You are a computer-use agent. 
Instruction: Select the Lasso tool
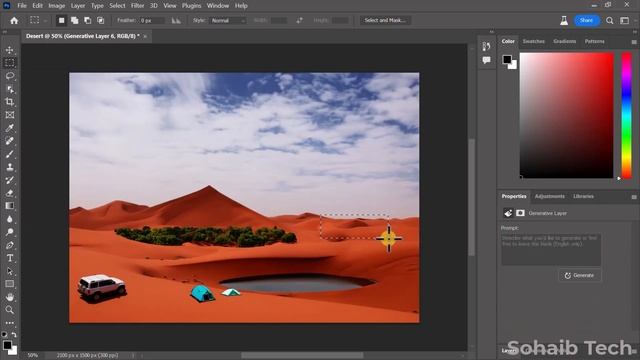[9, 76]
